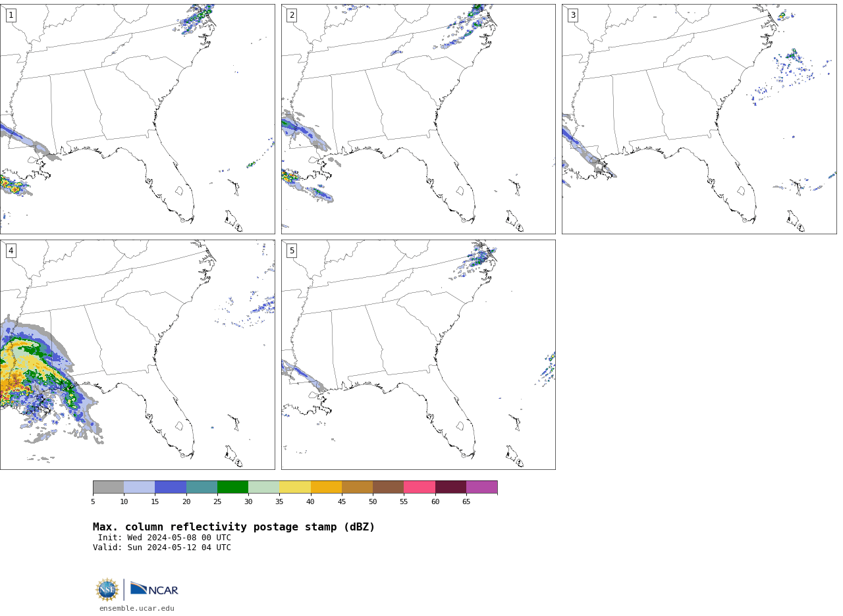The image size is (843, 616).
Task: Click the plot title Max. column reflectivity
Action: pyautogui.click(x=234, y=527)
